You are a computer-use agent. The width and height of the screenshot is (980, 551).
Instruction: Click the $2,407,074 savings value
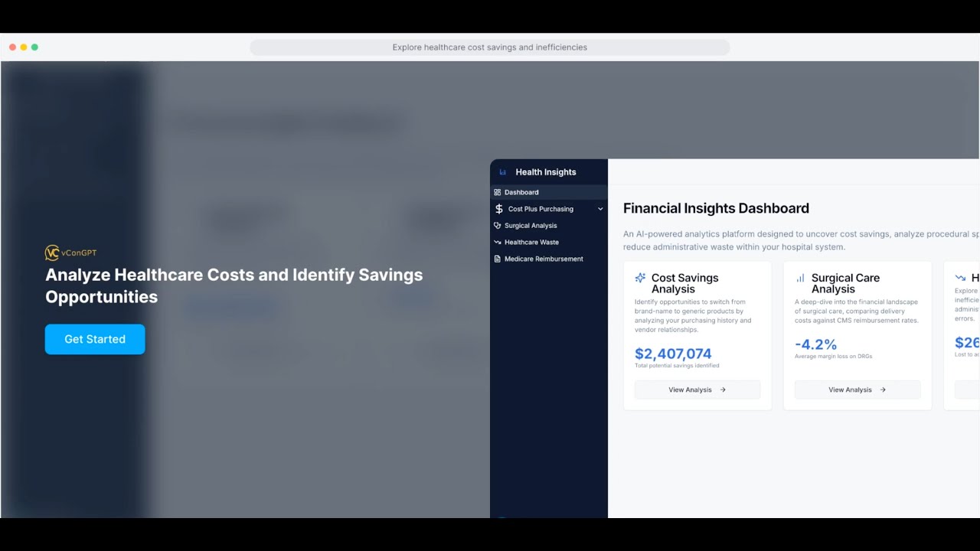pos(673,354)
